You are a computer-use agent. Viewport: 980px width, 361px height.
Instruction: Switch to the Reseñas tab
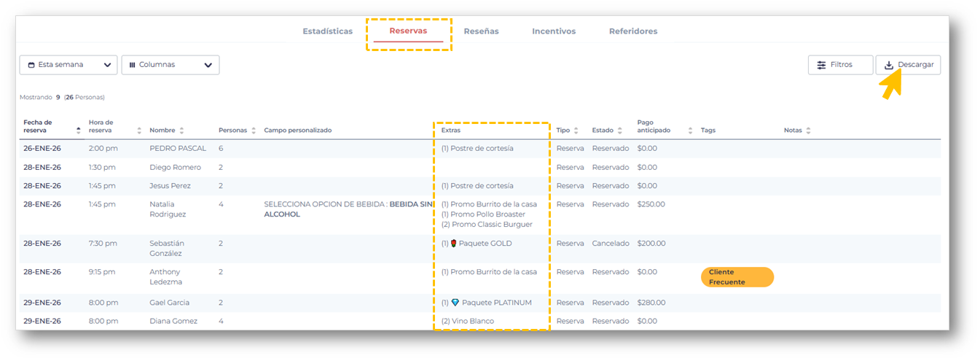(481, 31)
